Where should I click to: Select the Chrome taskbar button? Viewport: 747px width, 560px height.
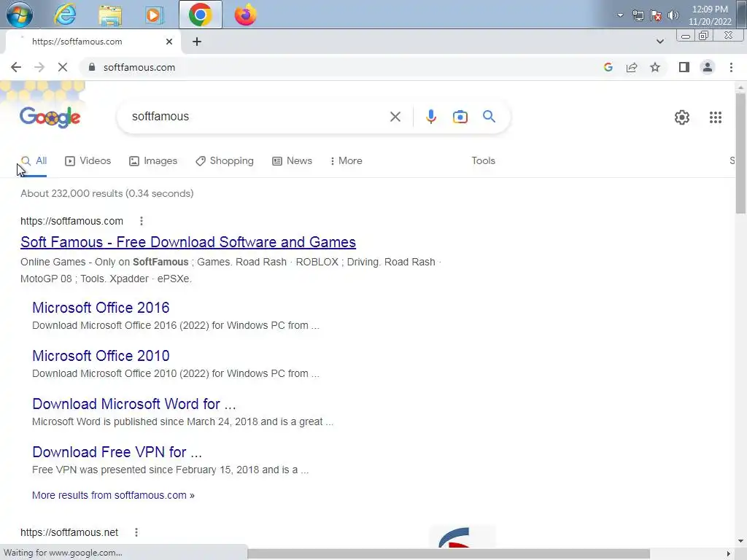point(200,15)
